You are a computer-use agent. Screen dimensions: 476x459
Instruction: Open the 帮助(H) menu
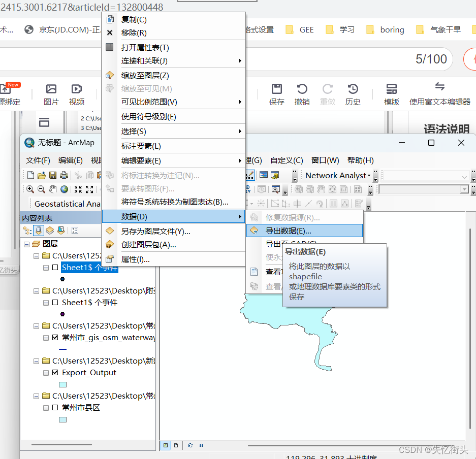361,160
